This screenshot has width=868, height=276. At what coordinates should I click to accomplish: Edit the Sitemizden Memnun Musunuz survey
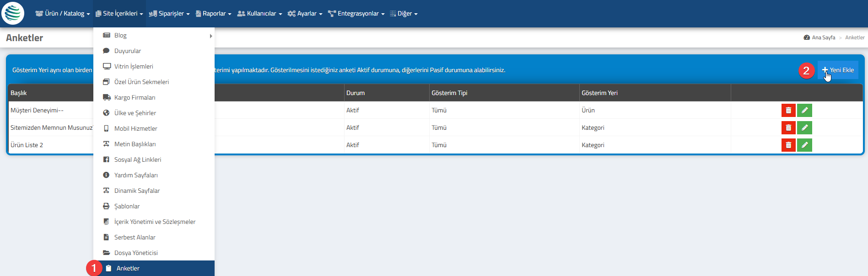point(804,127)
